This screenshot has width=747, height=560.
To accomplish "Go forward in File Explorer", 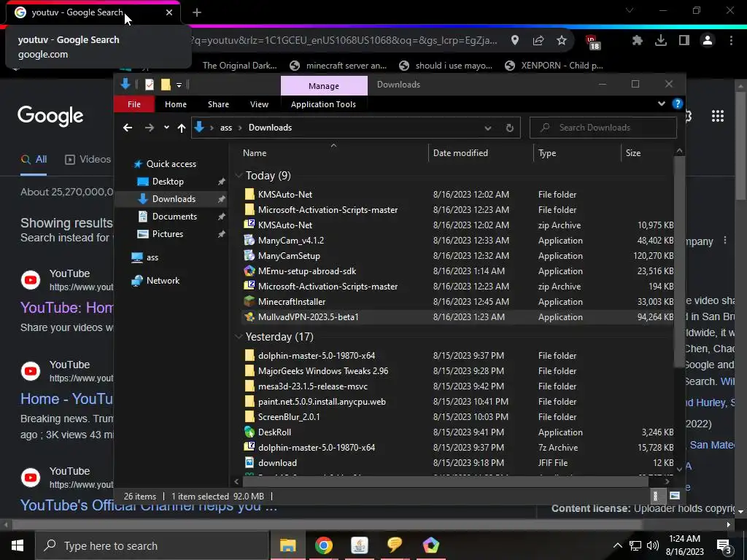I will pos(149,128).
